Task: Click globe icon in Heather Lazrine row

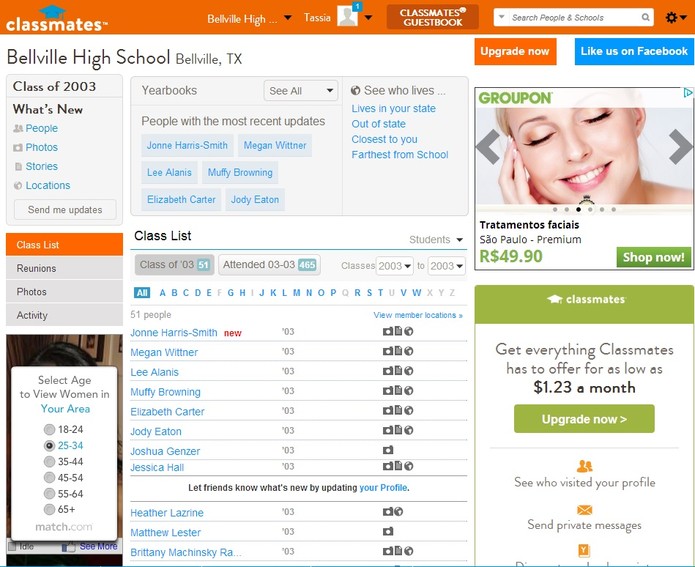Action: [x=398, y=512]
